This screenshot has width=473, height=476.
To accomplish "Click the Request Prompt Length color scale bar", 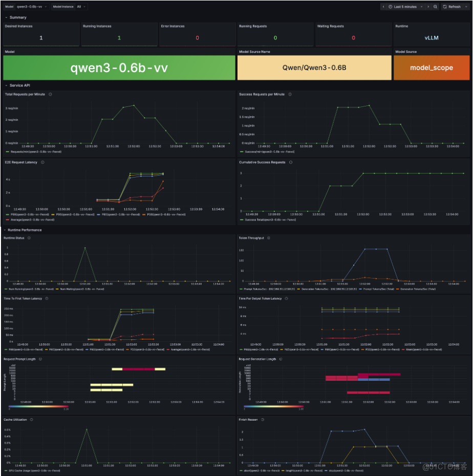I will pyautogui.click(x=38, y=406).
